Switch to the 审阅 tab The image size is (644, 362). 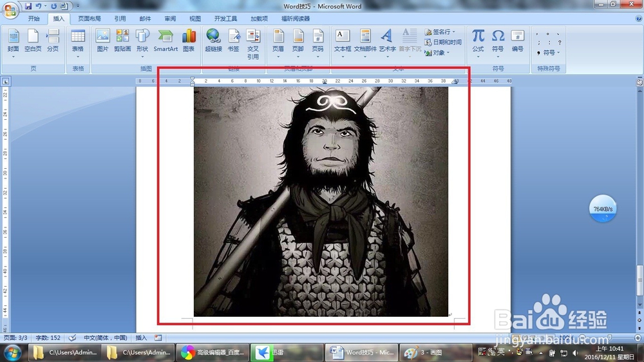tap(170, 19)
